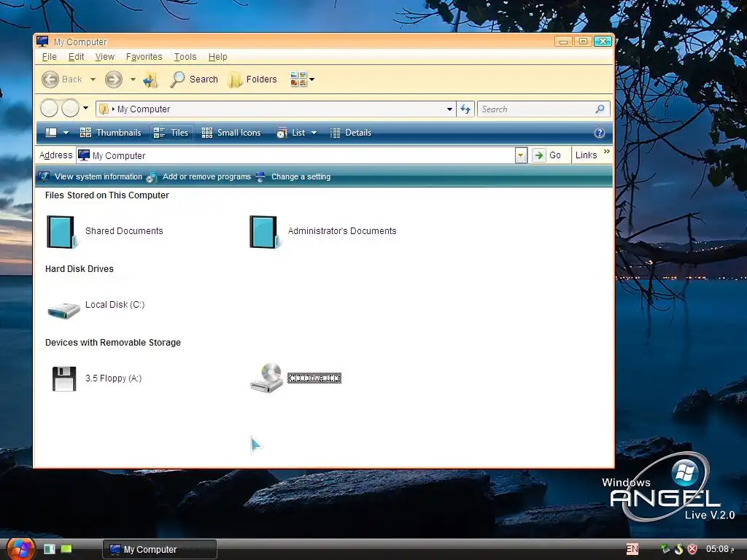747x560 pixels.
Task: Switch to Small Icons view
Action: [x=231, y=133]
